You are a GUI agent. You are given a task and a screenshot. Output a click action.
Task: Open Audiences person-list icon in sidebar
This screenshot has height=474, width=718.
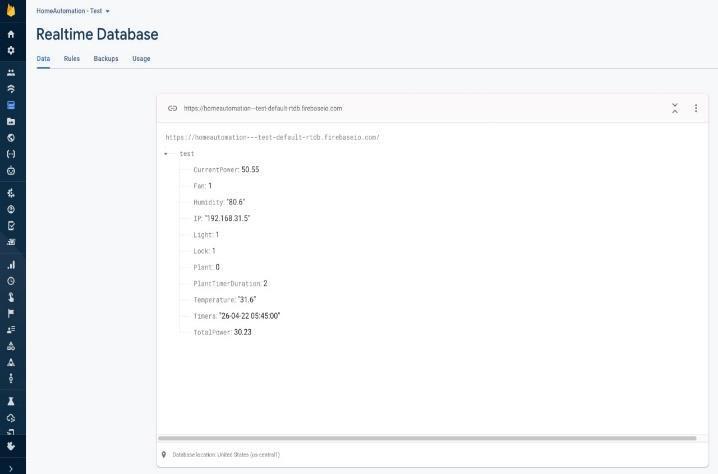coord(11,330)
